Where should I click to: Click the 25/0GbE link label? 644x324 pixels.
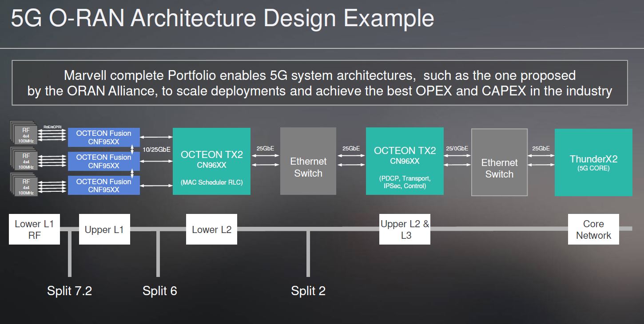(457, 148)
